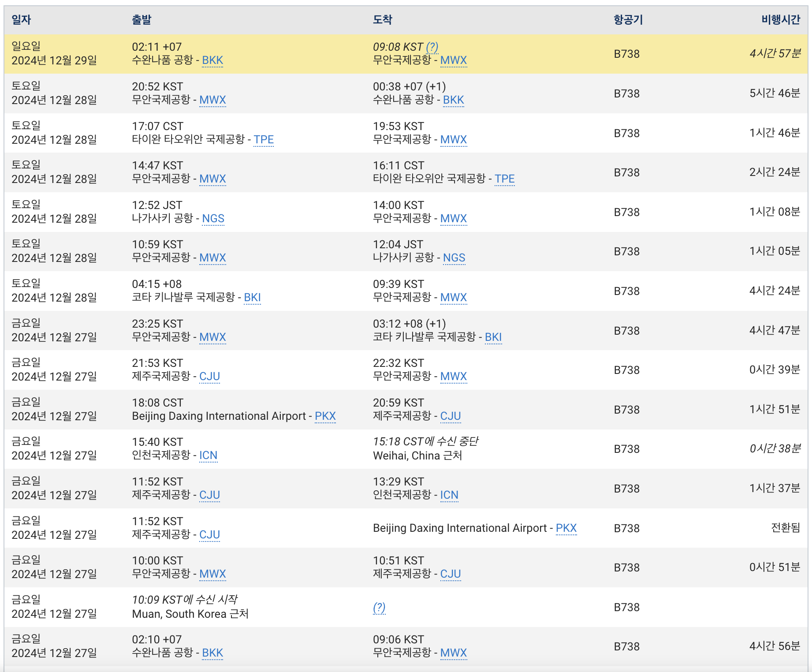
Task: Click Weihai, China 근처 location text
Action: pos(417,455)
